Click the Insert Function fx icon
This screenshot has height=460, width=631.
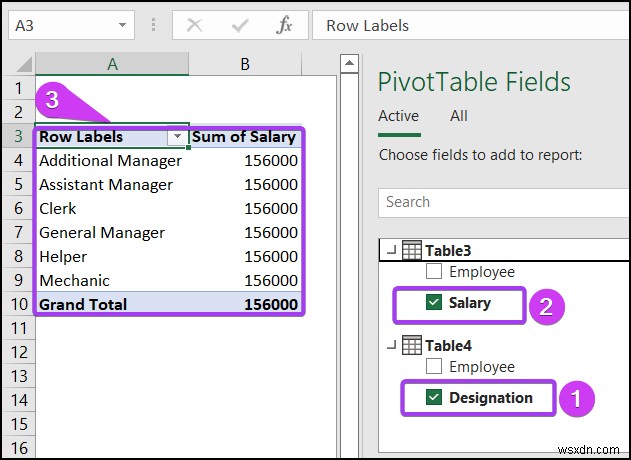point(285,26)
